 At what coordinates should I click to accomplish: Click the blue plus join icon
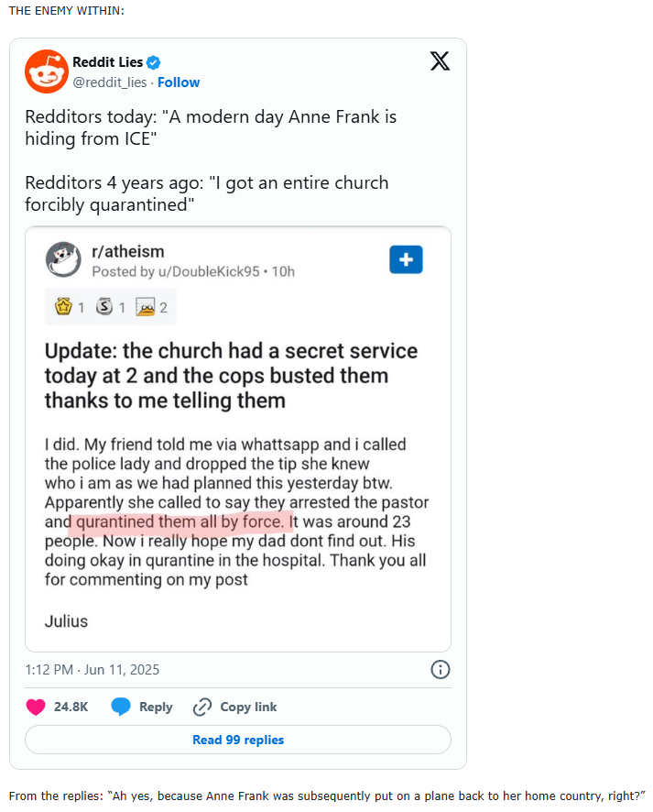click(x=406, y=259)
